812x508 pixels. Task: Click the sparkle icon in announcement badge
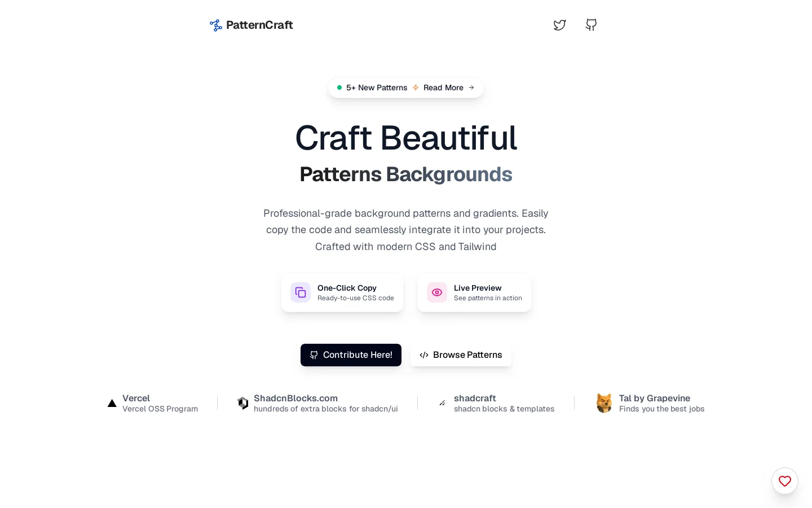[416, 87]
